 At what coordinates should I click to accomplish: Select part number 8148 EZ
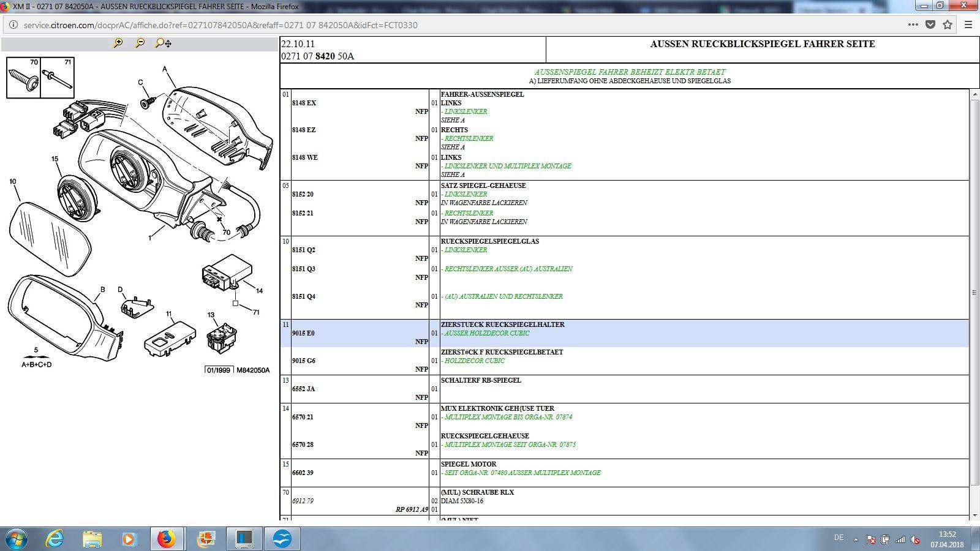304,130
